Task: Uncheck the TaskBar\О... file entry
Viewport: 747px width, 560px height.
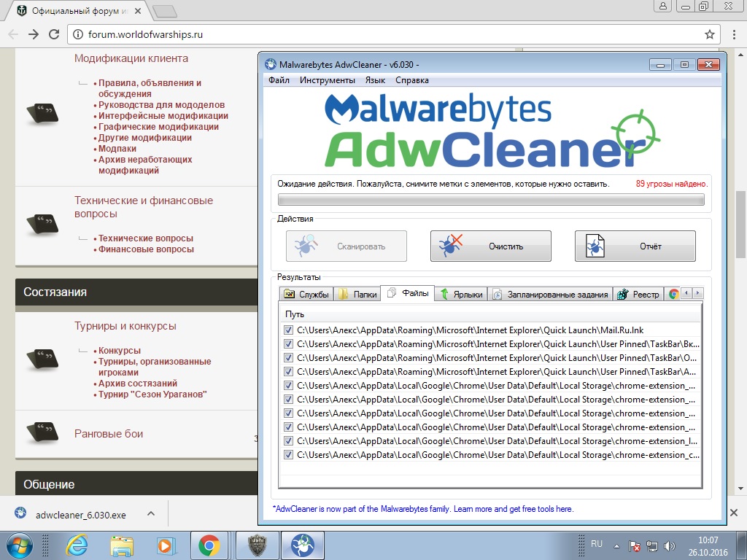Action: (288, 357)
